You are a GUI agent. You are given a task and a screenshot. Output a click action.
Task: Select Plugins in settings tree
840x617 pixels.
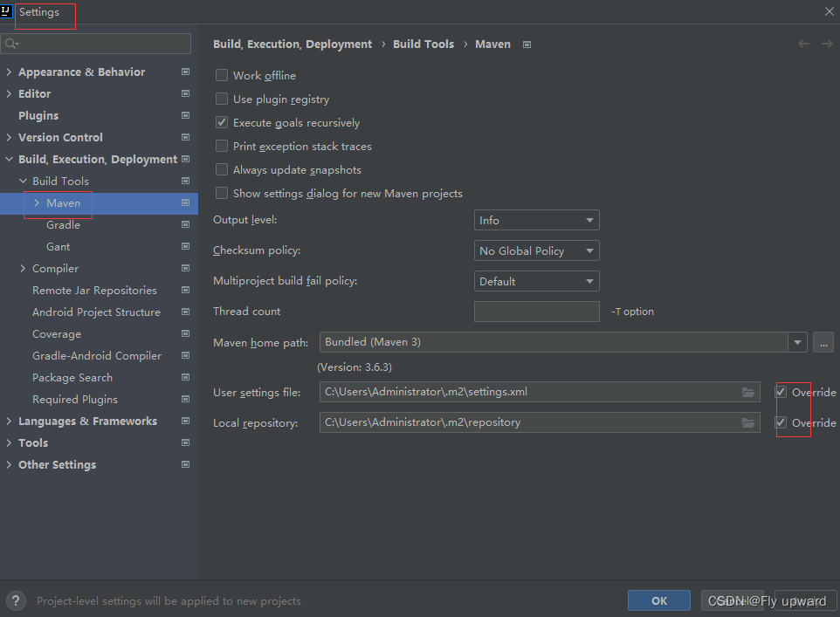[x=38, y=116]
